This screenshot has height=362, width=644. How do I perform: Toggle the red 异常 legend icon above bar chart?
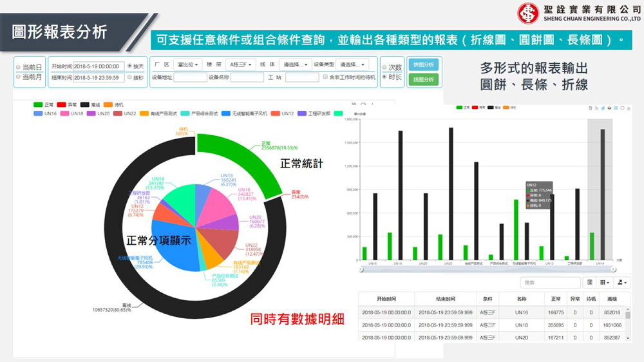pyautogui.click(x=475, y=107)
